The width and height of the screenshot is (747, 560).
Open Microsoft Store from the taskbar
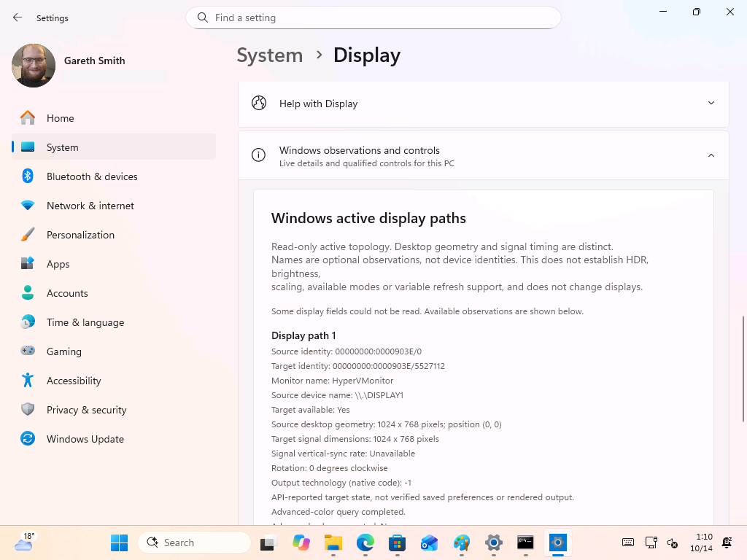click(398, 542)
